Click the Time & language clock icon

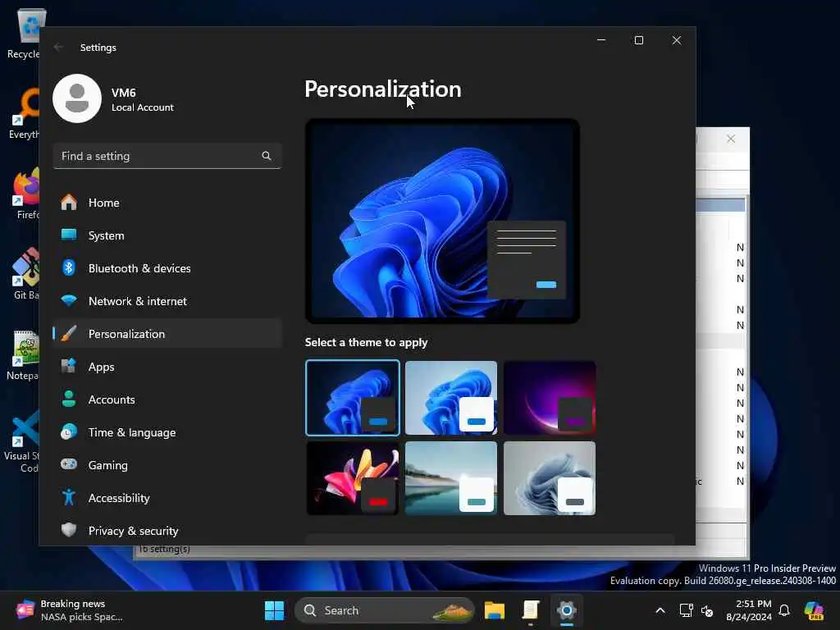69,431
